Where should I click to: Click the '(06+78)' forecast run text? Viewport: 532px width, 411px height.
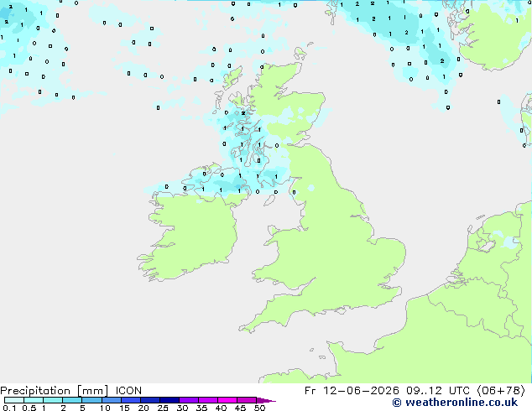click(x=501, y=391)
